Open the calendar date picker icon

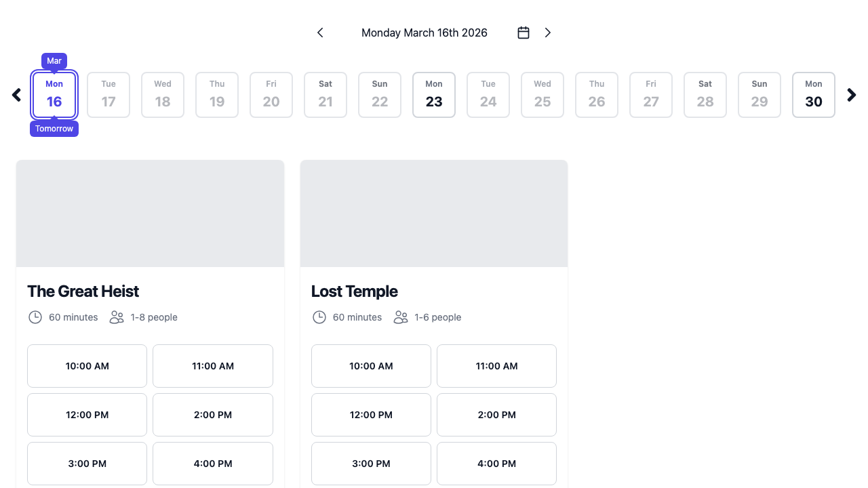tap(523, 32)
